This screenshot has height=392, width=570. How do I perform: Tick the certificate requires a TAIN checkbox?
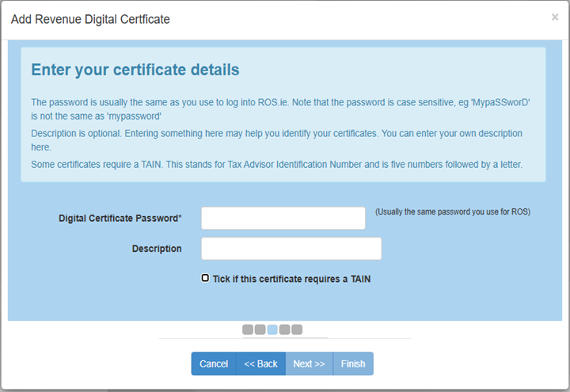(206, 278)
